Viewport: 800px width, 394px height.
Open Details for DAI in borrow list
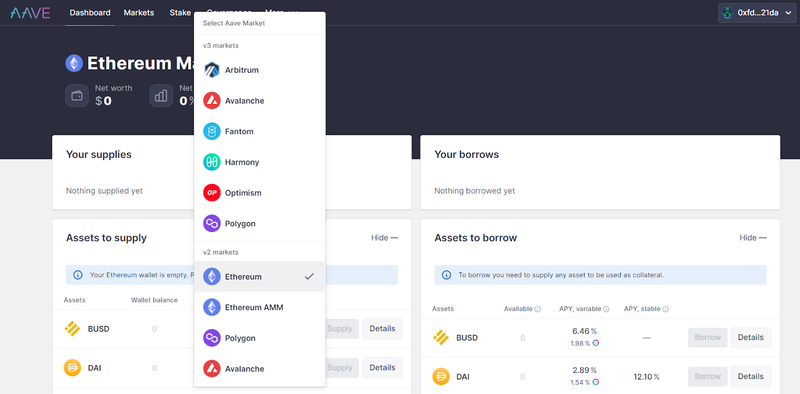751,376
